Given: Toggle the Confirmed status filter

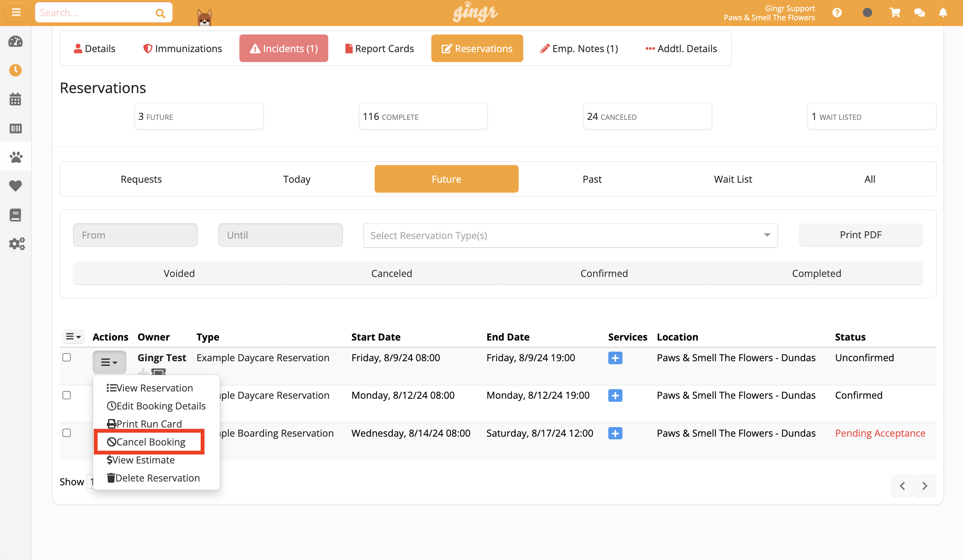Looking at the screenshot, I should [x=604, y=273].
